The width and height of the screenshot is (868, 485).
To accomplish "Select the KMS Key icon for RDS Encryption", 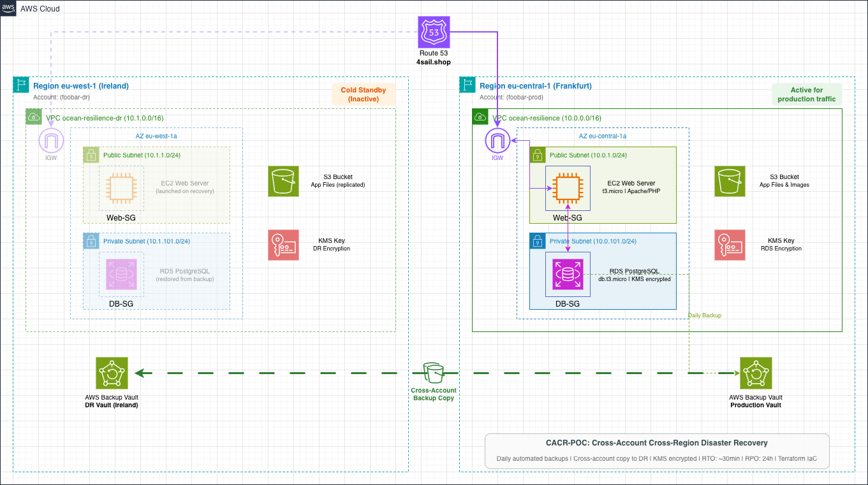I will click(730, 245).
